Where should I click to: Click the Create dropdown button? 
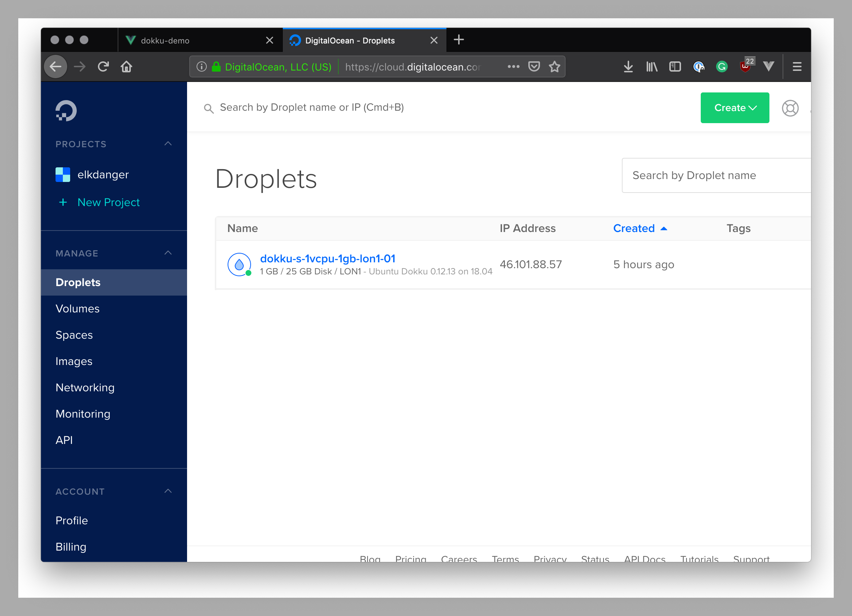click(735, 107)
